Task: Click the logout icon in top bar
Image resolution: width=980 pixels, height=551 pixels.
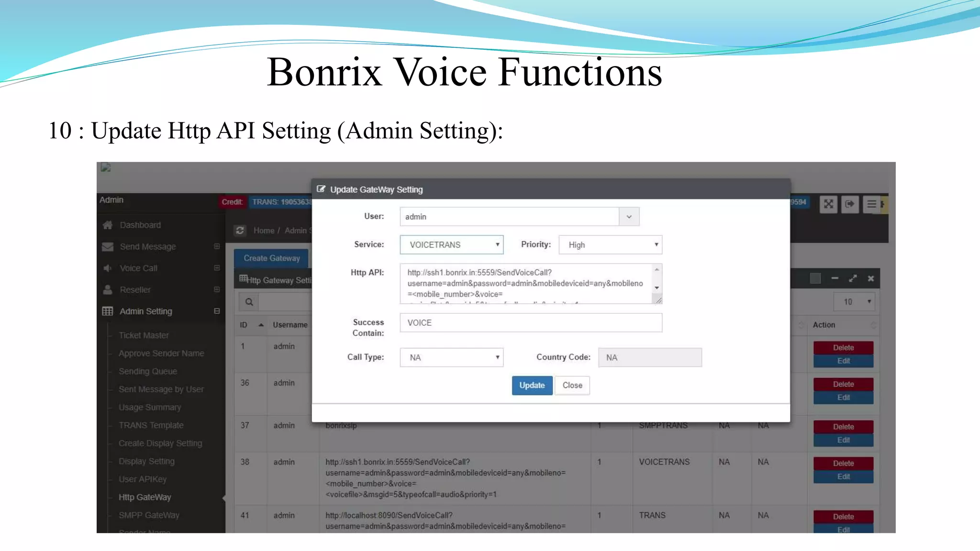Action: pos(850,204)
